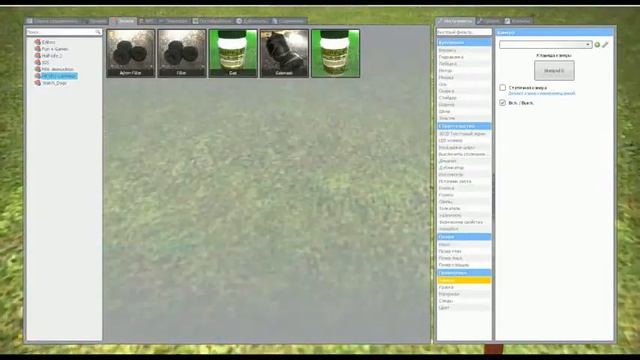Select the Мотор tool
The image size is (640, 360).
(x=464, y=71)
